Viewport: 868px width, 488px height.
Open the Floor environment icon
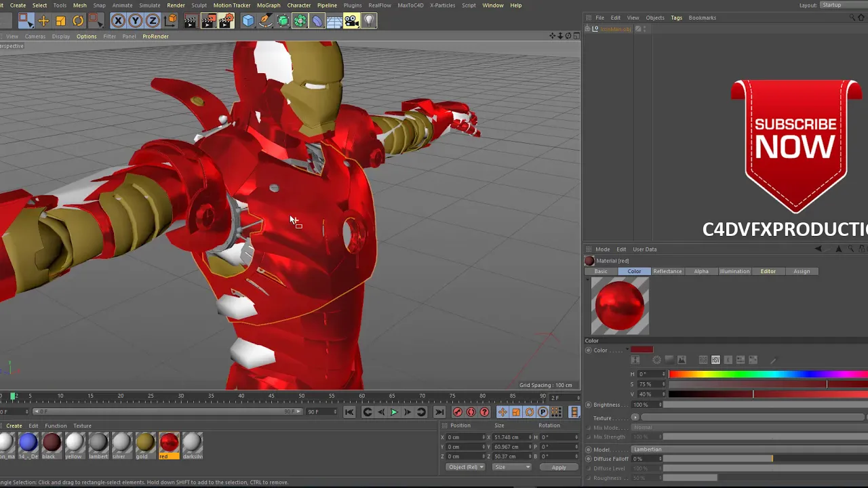point(334,21)
